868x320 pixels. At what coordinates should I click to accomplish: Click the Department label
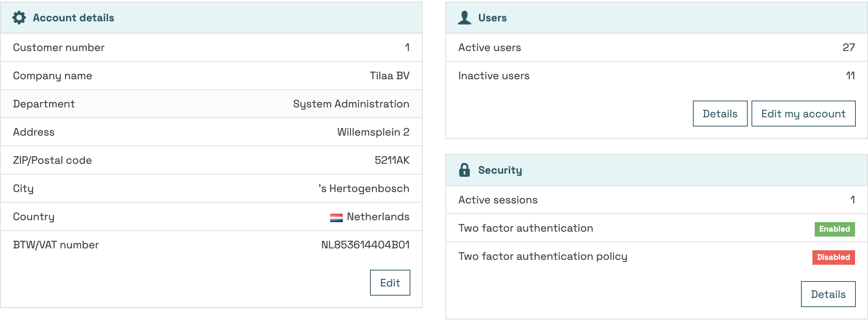[44, 104]
